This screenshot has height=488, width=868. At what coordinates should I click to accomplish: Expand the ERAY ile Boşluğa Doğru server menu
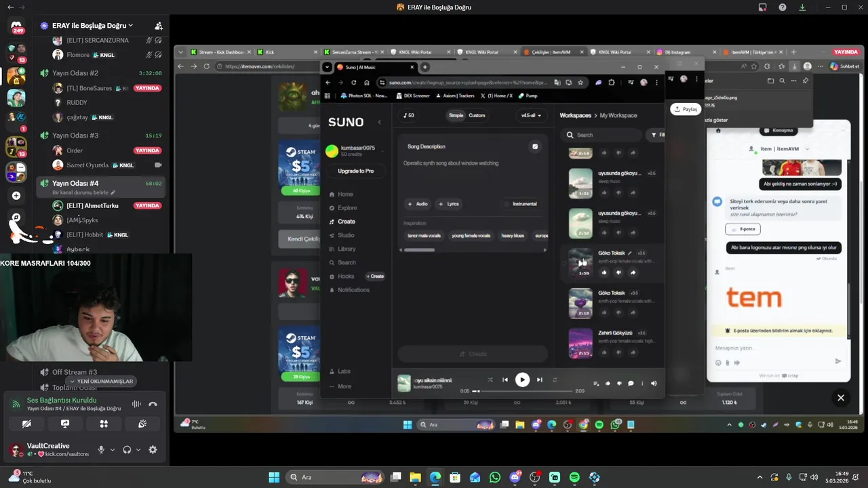pos(92,26)
